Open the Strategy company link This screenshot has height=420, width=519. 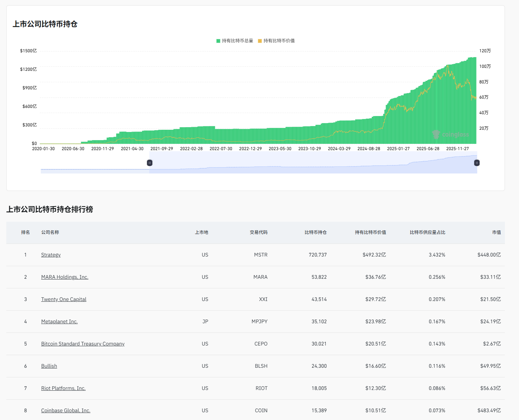pyautogui.click(x=51, y=255)
